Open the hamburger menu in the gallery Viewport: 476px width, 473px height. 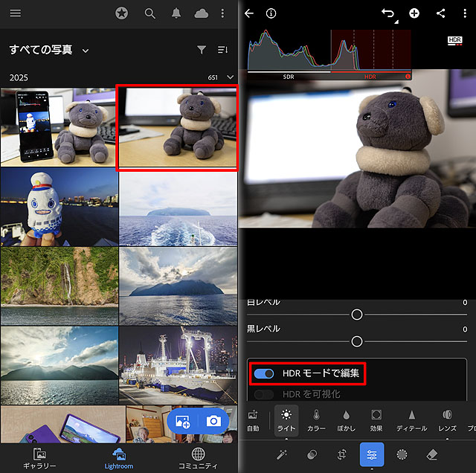click(16, 13)
